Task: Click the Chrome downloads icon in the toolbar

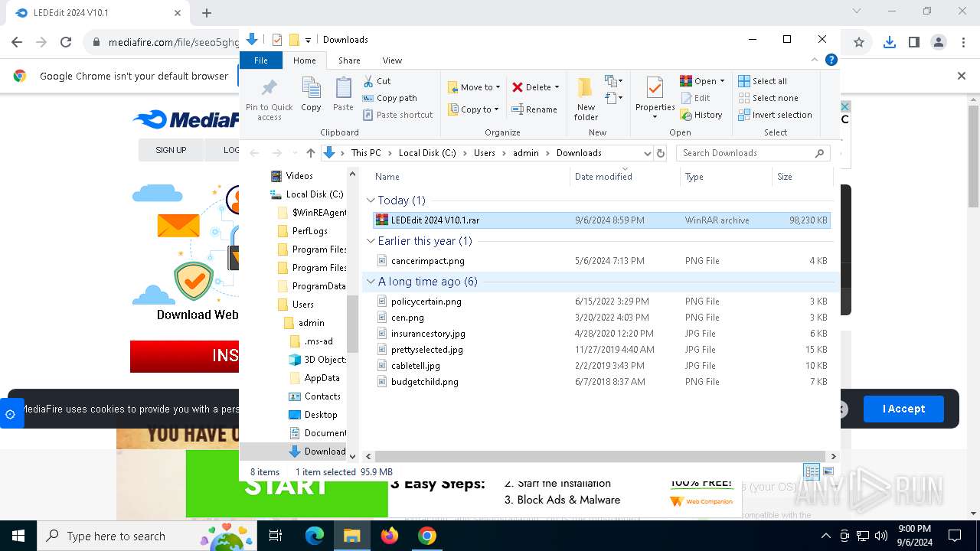Action: [x=889, y=42]
